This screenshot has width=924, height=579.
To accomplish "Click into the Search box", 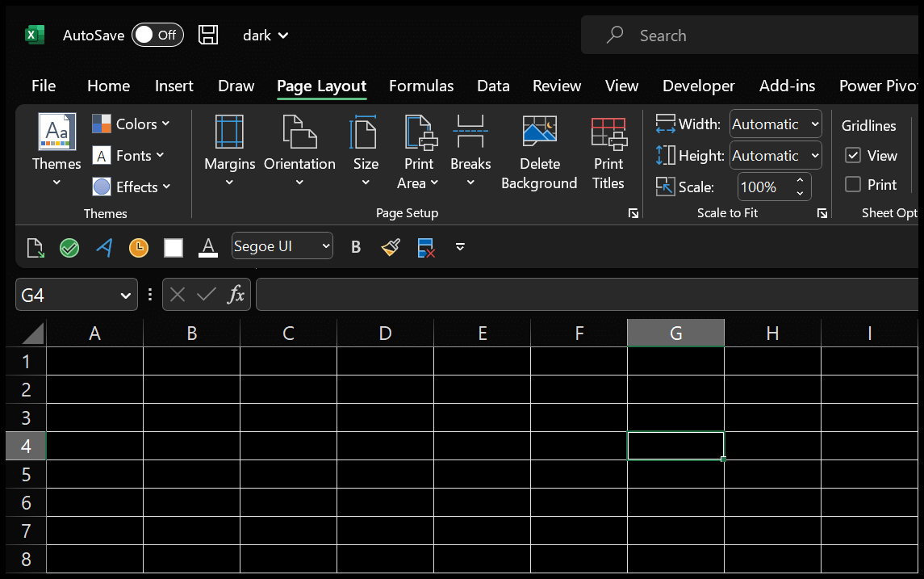I will pyautogui.click(x=751, y=36).
